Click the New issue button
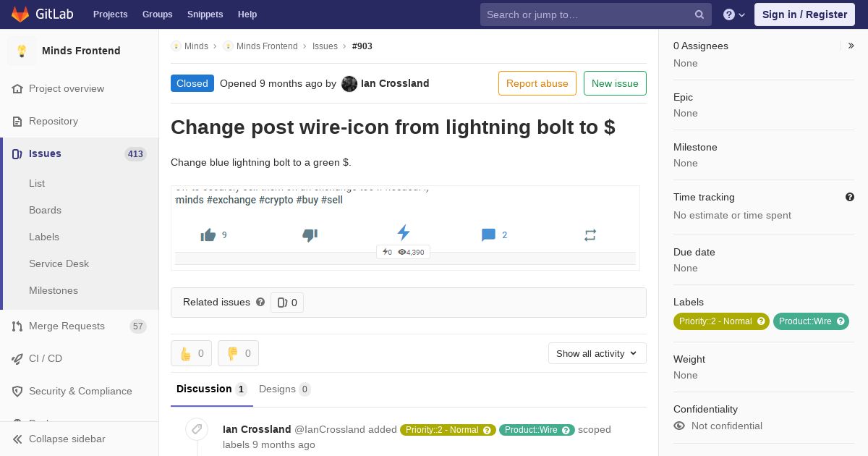 click(x=615, y=83)
